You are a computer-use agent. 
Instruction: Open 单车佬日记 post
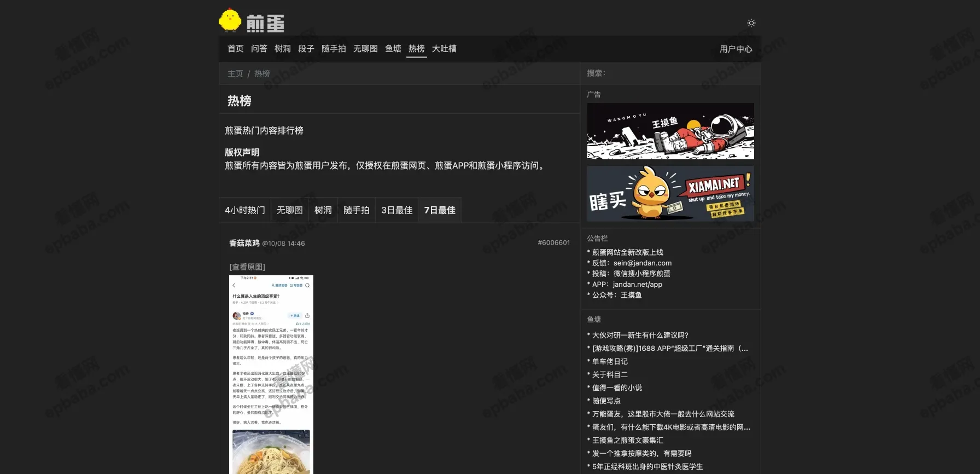point(610,361)
